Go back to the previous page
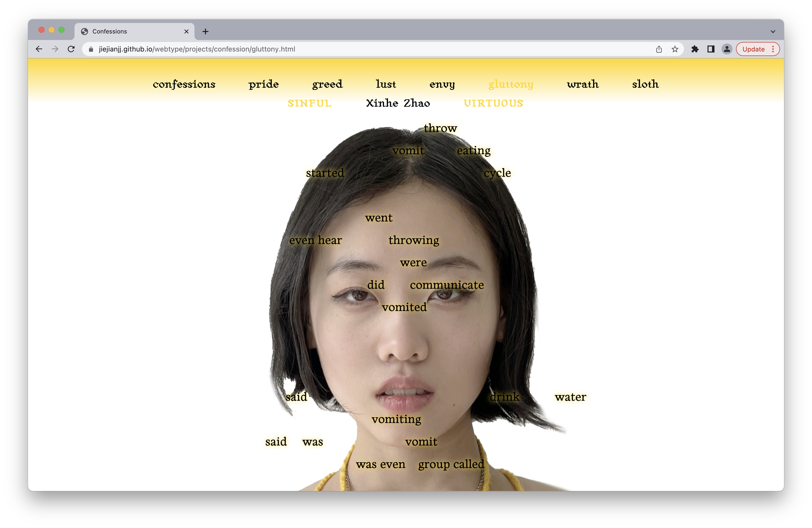812x528 pixels. point(39,49)
